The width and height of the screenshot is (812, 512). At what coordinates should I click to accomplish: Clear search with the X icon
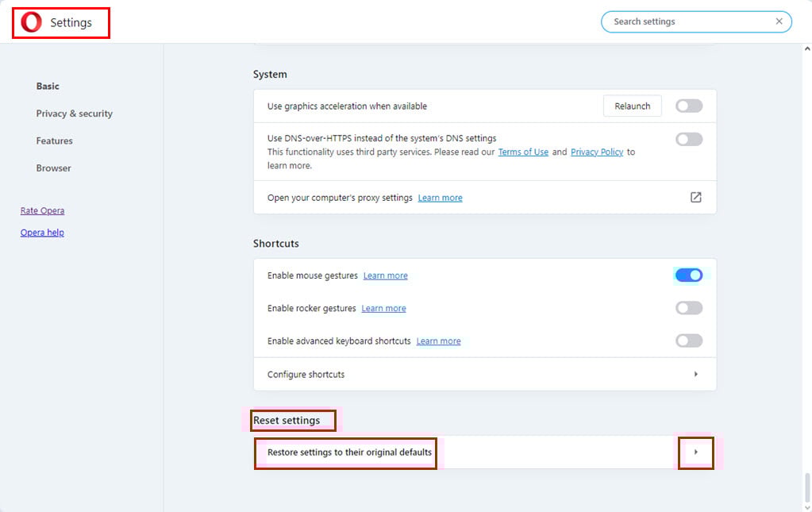pos(779,21)
